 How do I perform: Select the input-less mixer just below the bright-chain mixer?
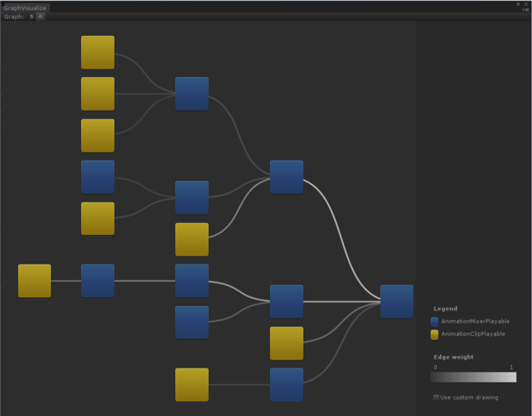pos(192,323)
